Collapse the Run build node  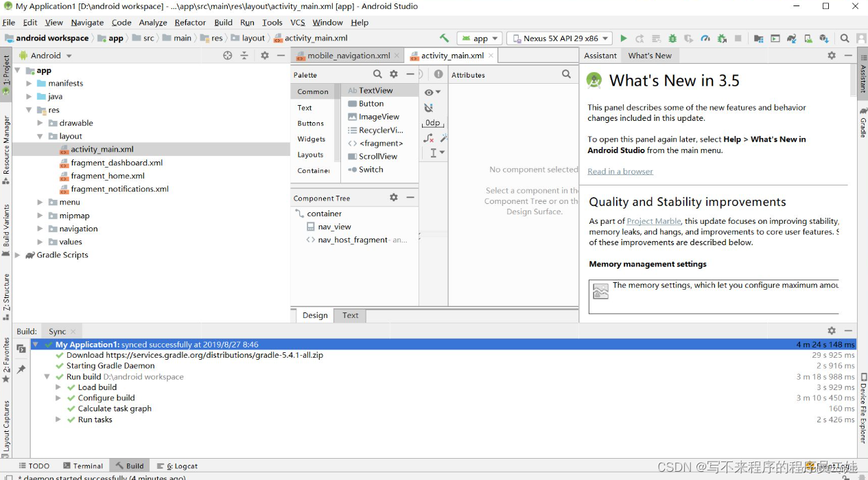pyautogui.click(x=47, y=377)
